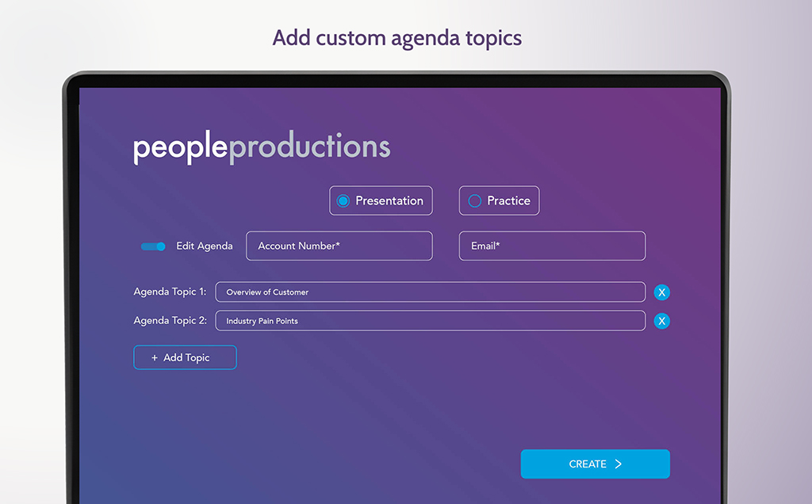812x504 pixels.
Task: Click the Practice option label text
Action: point(508,201)
